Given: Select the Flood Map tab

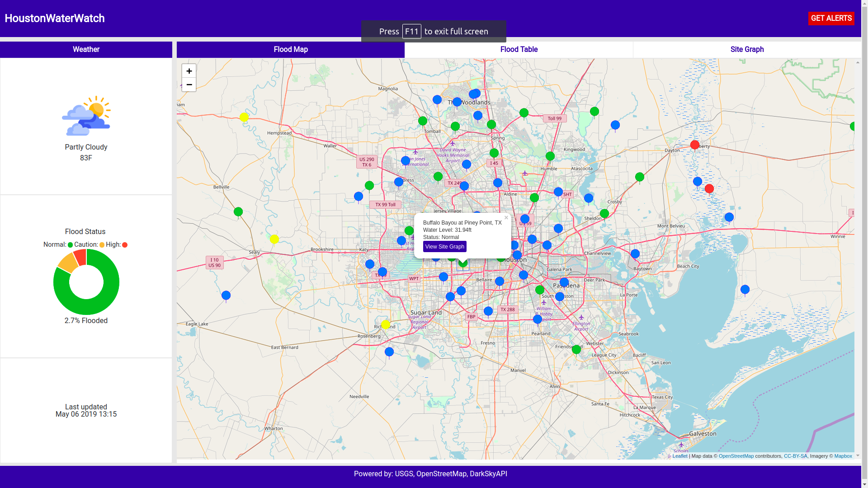Looking at the screenshot, I should click(291, 50).
